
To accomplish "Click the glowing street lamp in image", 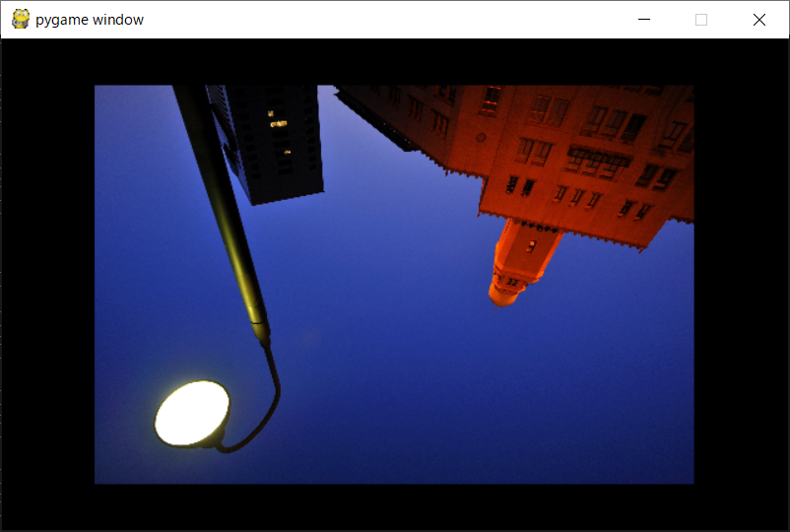I will click(192, 414).
